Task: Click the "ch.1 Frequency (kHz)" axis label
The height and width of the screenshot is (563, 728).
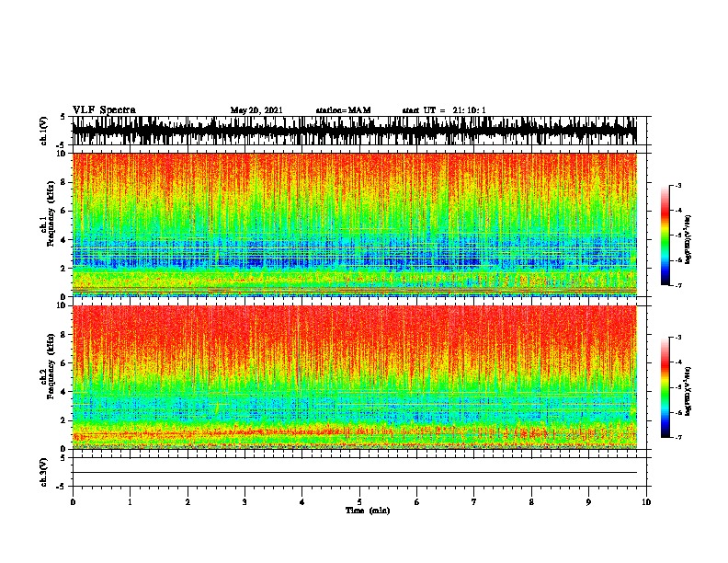Action: 47,213
